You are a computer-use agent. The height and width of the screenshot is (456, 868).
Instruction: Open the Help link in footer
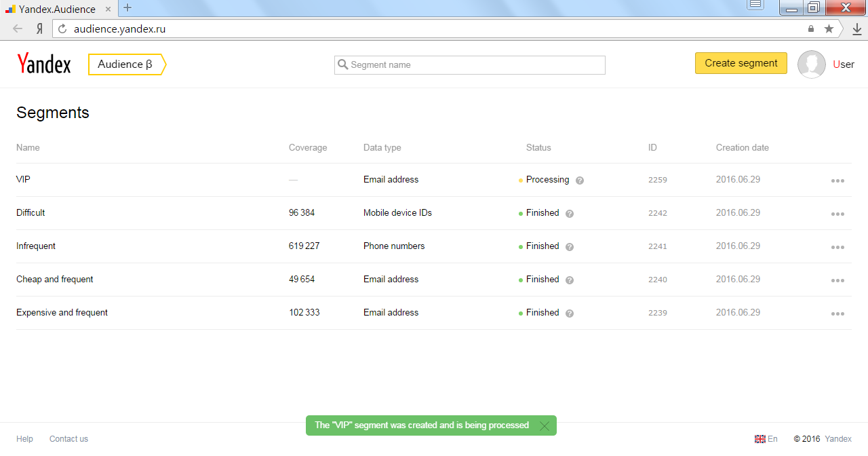tap(24, 439)
